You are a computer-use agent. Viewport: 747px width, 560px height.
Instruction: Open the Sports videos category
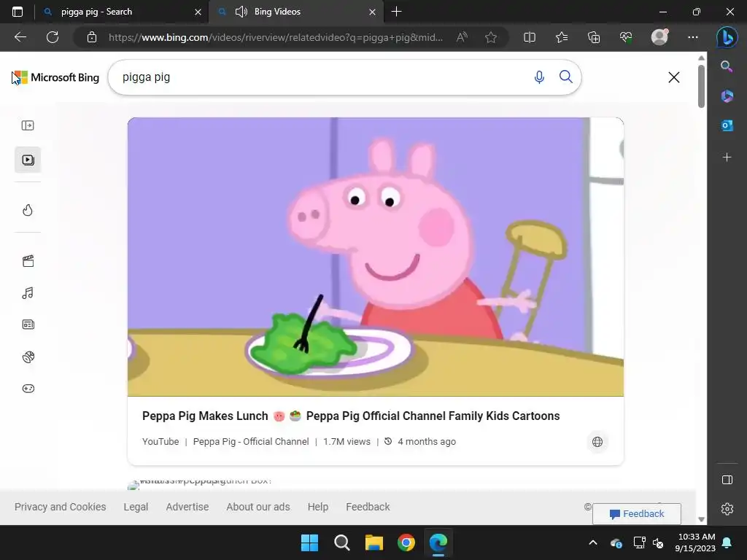tap(28, 357)
